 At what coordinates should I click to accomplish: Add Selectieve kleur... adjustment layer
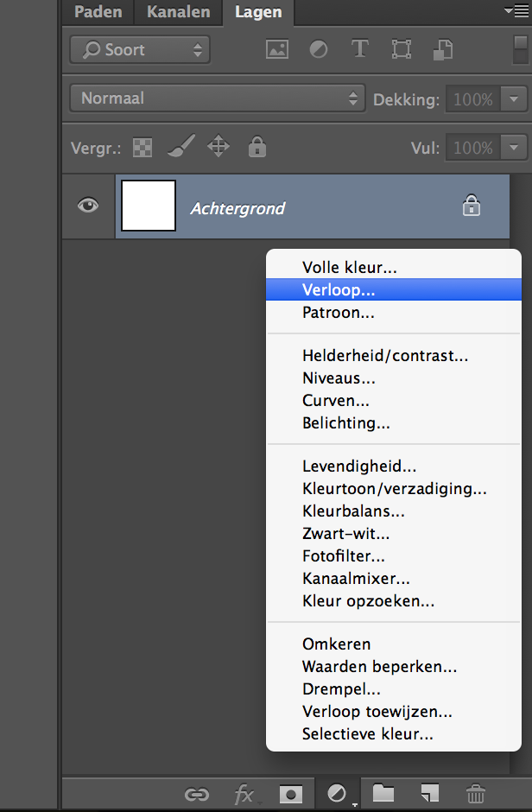click(393, 733)
